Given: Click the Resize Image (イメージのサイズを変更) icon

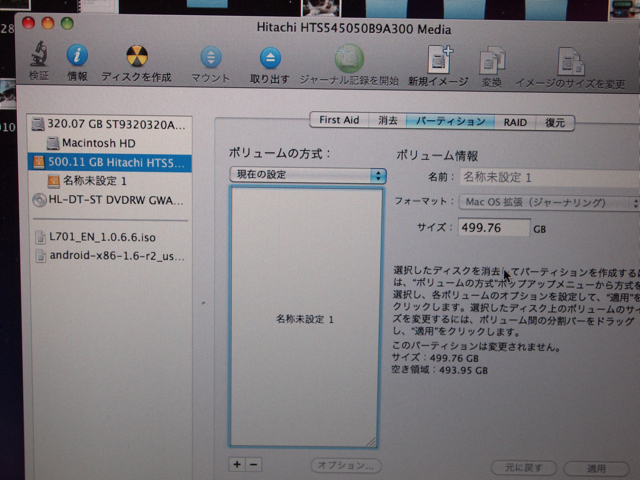Looking at the screenshot, I should click(570, 64).
